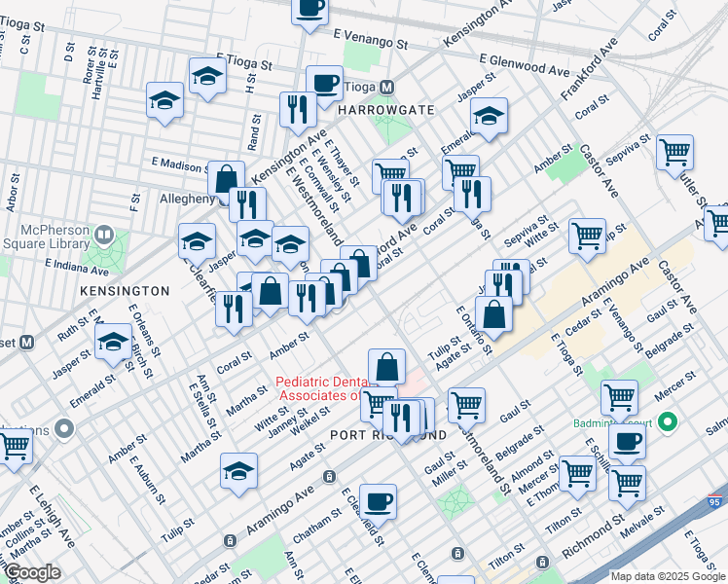This screenshot has height=584, width=728.
Task: Click the KENSINGTON neighborhood label
Action: (125, 291)
